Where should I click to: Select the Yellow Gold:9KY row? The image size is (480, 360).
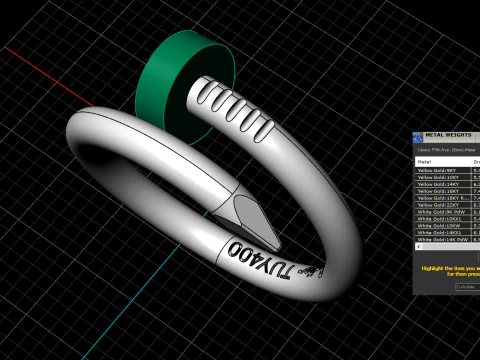click(x=447, y=170)
